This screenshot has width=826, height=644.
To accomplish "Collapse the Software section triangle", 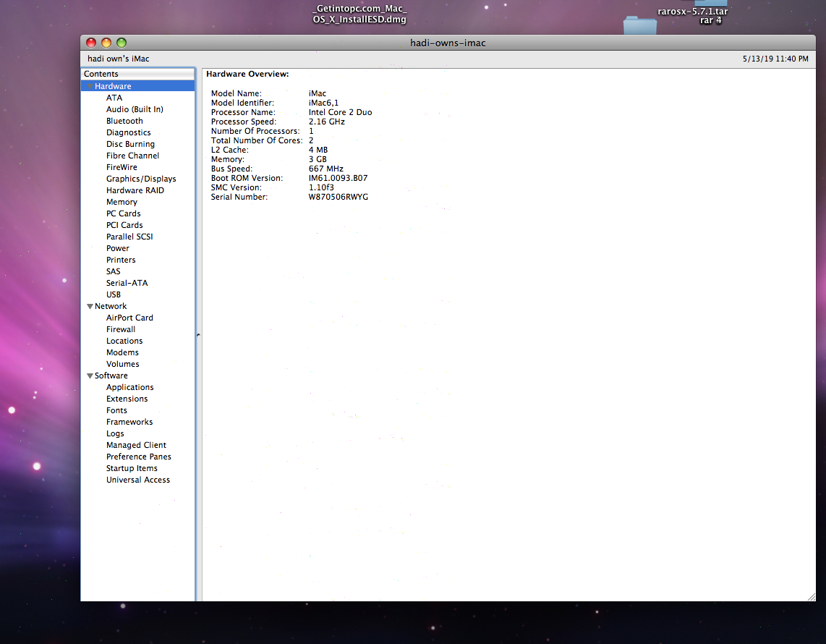I will tap(90, 376).
